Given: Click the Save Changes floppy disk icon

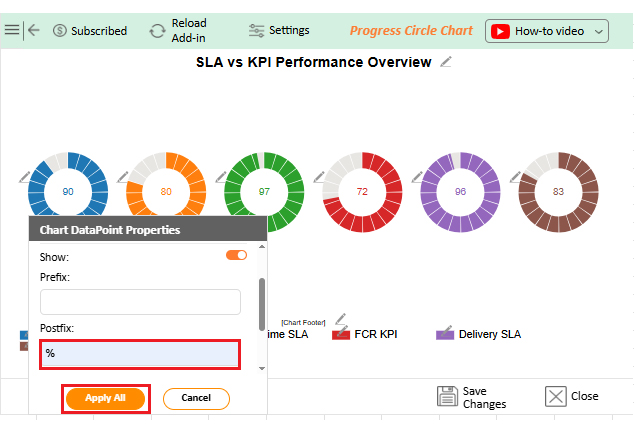Looking at the screenshot, I should [x=447, y=396].
